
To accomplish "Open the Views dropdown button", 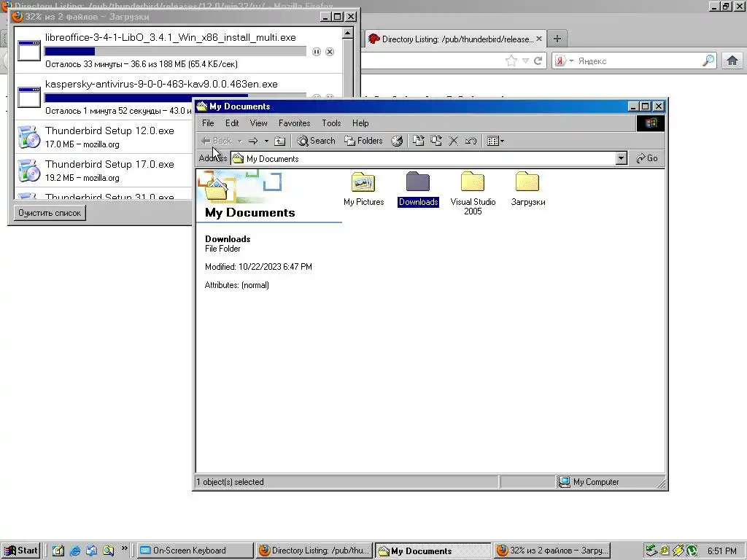I will pos(495,141).
